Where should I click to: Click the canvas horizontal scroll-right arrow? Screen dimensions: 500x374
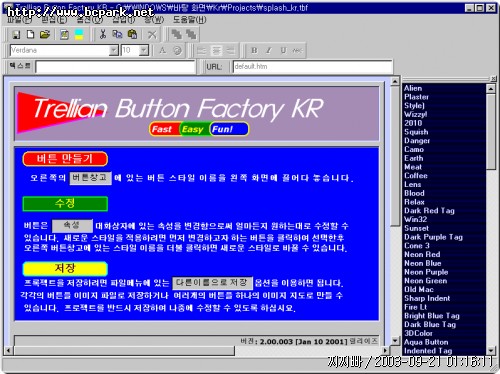tap(386, 350)
